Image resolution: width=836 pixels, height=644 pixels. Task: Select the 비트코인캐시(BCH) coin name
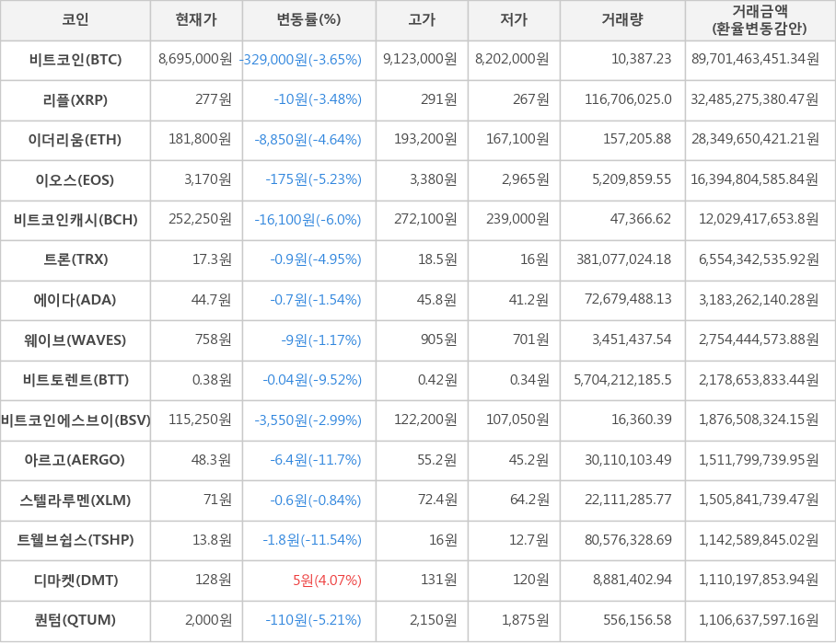[75, 220]
